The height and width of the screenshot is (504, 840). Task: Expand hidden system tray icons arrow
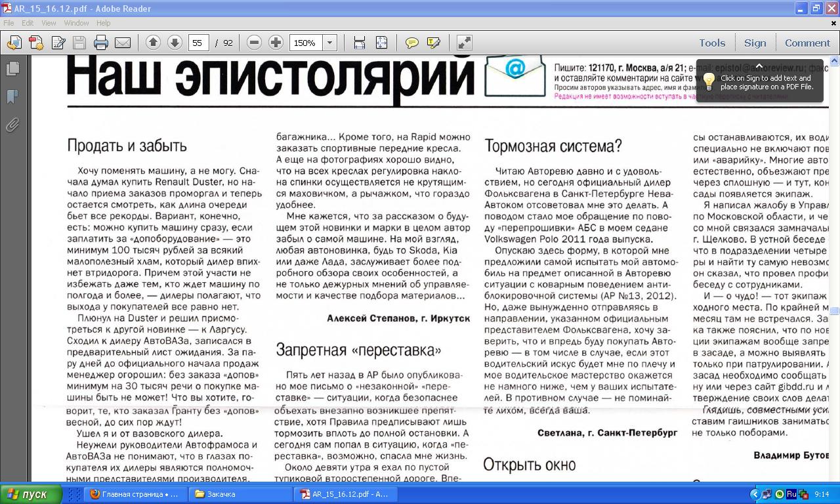tap(755, 494)
